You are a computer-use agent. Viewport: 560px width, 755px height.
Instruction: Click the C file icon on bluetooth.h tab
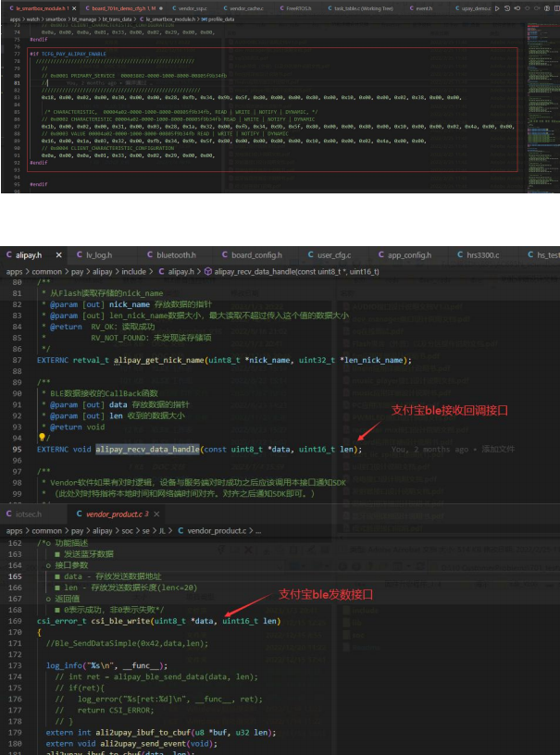pos(150,255)
